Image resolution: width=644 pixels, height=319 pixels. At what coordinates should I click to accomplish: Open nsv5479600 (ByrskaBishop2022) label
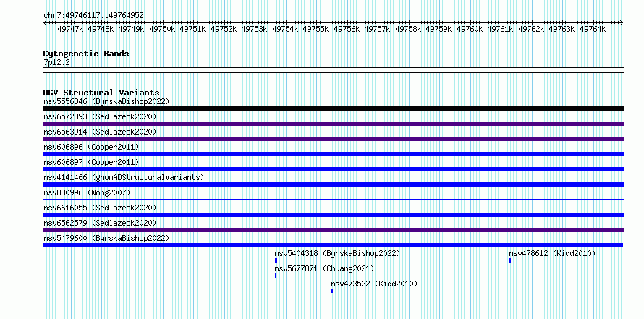tap(106, 238)
